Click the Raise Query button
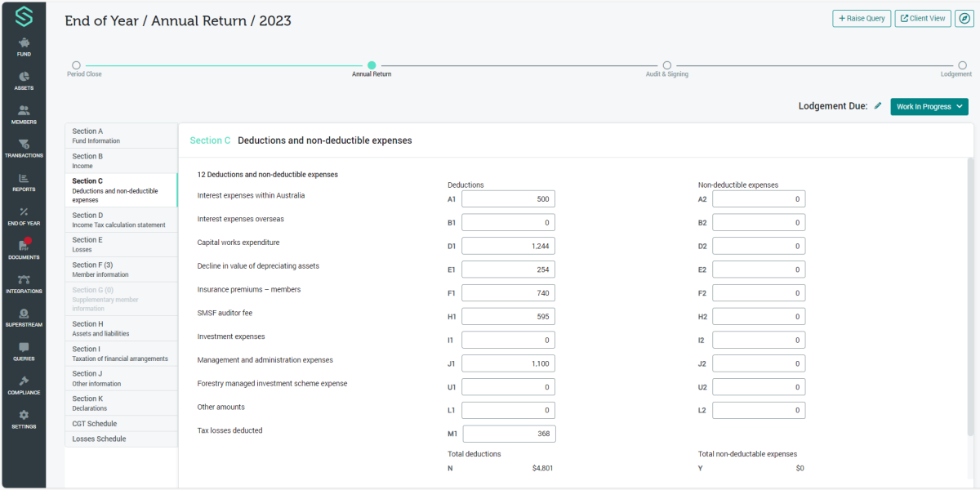Image resolution: width=980 pixels, height=490 pixels. (862, 18)
